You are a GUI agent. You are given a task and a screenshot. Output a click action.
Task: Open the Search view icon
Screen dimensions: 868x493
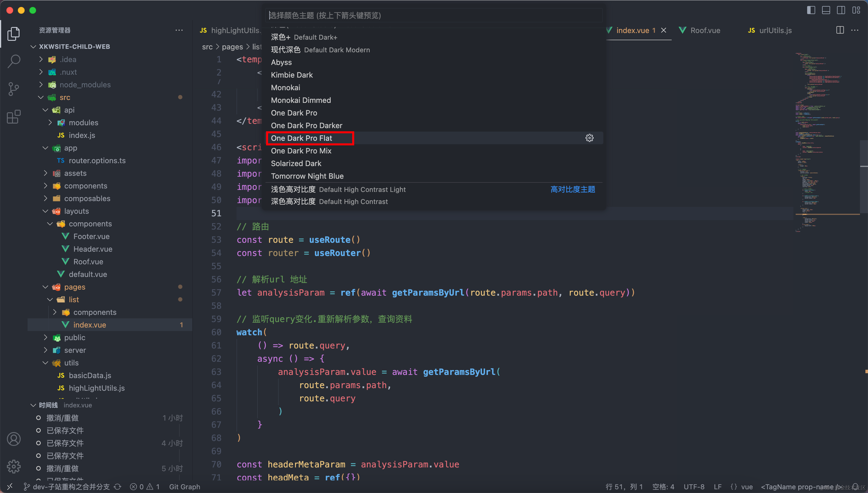click(13, 61)
